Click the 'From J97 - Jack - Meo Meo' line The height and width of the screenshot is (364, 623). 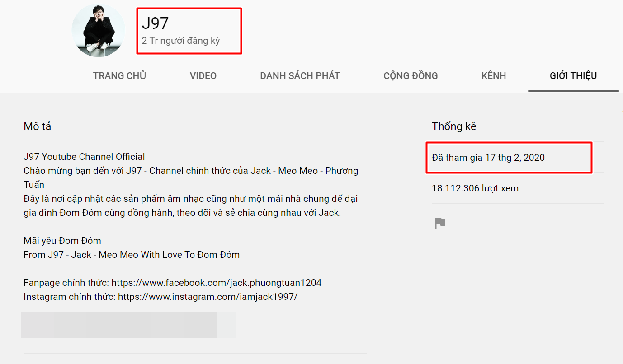(x=132, y=255)
